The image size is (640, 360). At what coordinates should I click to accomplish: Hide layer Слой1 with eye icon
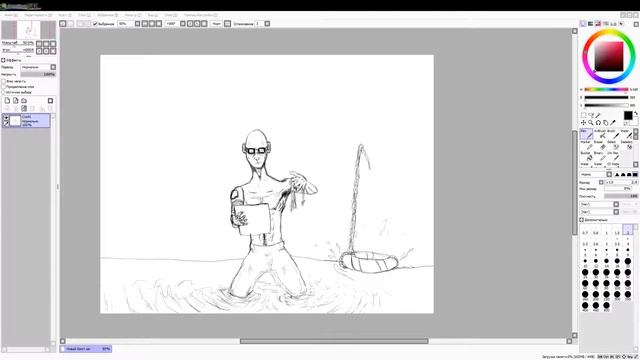pos(6,118)
